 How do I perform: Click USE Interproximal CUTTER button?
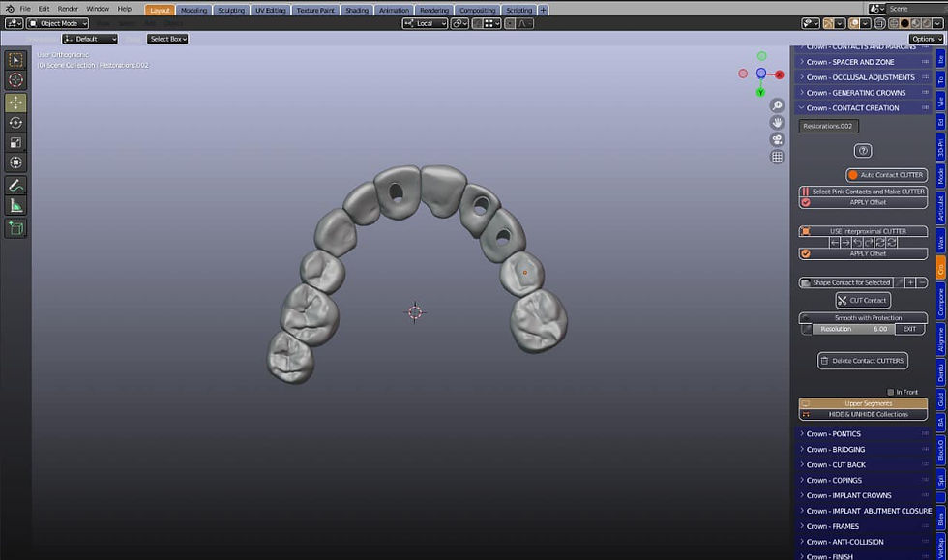[x=863, y=231]
